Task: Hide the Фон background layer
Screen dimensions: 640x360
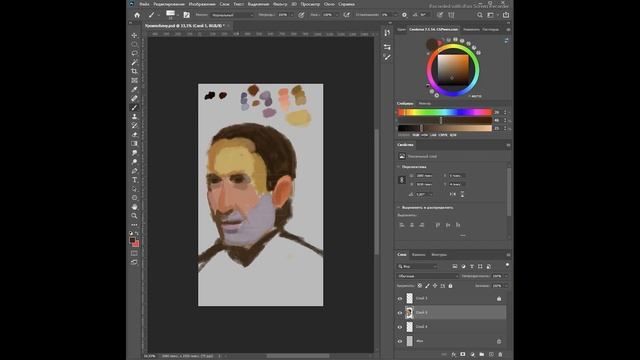Action: click(400, 341)
